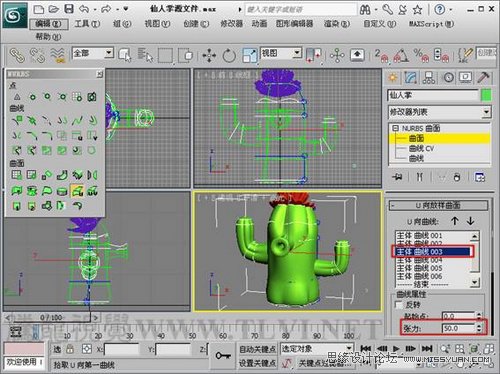Open the Display panel tab
The image size is (500, 374).
coord(465,78)
